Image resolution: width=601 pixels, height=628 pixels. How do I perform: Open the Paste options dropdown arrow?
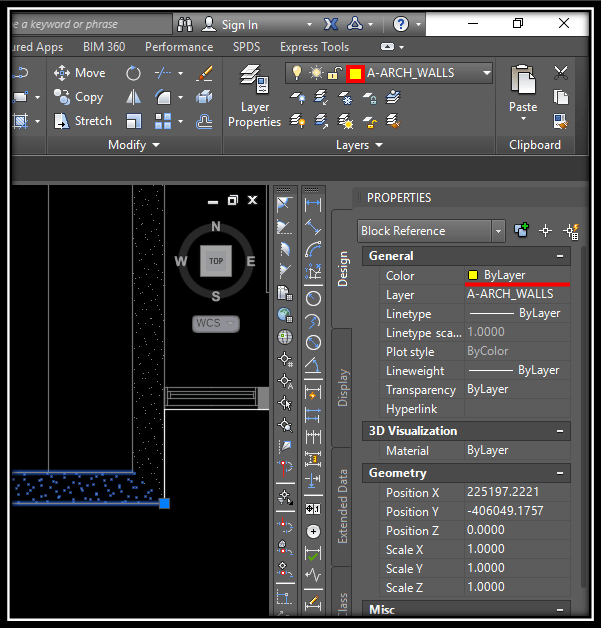pos(523,119)
